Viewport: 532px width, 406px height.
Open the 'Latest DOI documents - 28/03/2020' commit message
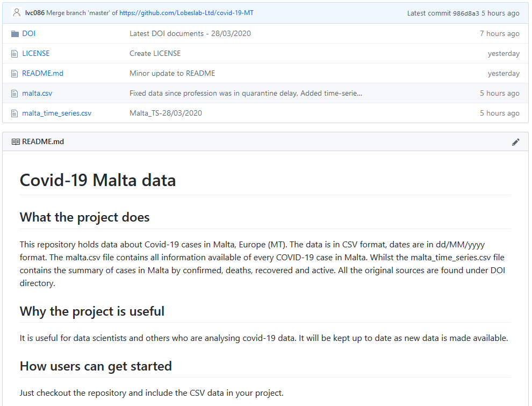(190, 34)
